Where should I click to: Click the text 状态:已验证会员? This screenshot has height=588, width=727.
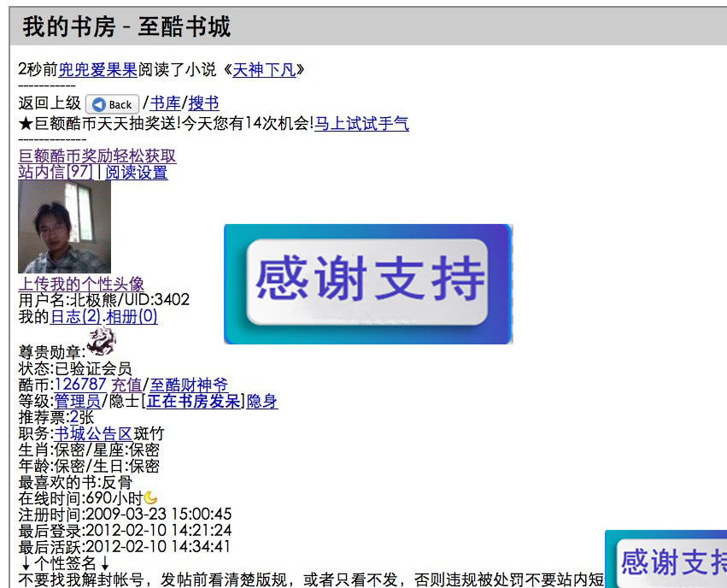pyautogui.click(x=75, y=368)
